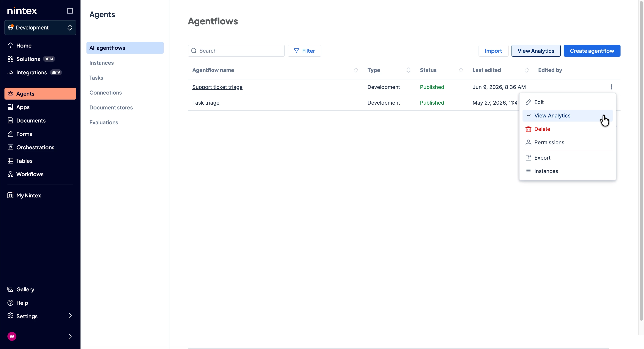
Task: Open the Development environment switcher
Action: point(40,28)
